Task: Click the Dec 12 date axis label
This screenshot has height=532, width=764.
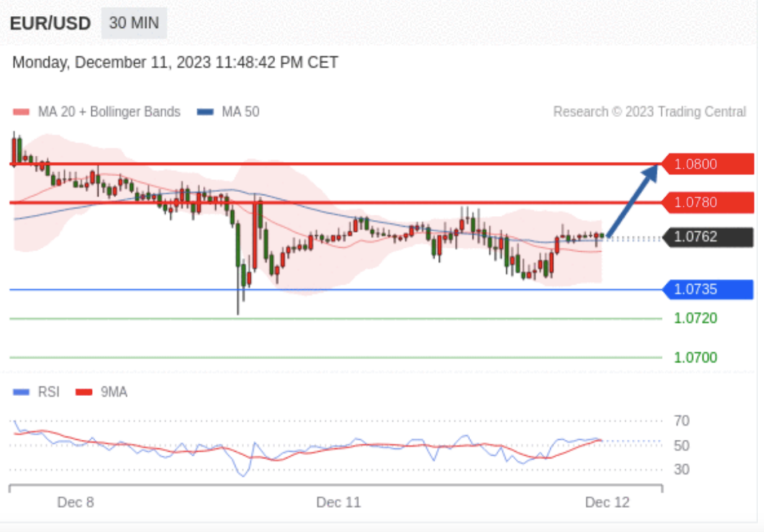Action: click(607, 503)
